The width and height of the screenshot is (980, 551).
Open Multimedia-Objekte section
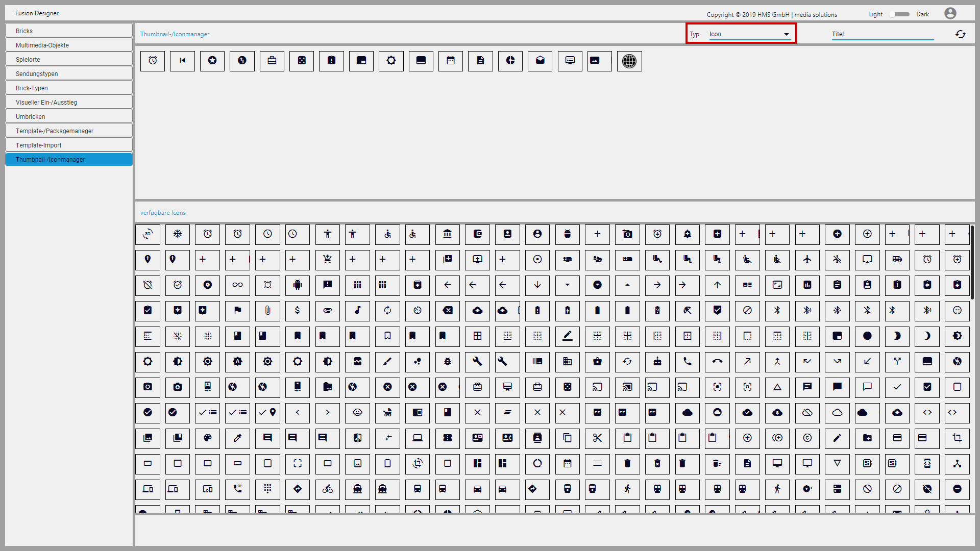[68, 45]
